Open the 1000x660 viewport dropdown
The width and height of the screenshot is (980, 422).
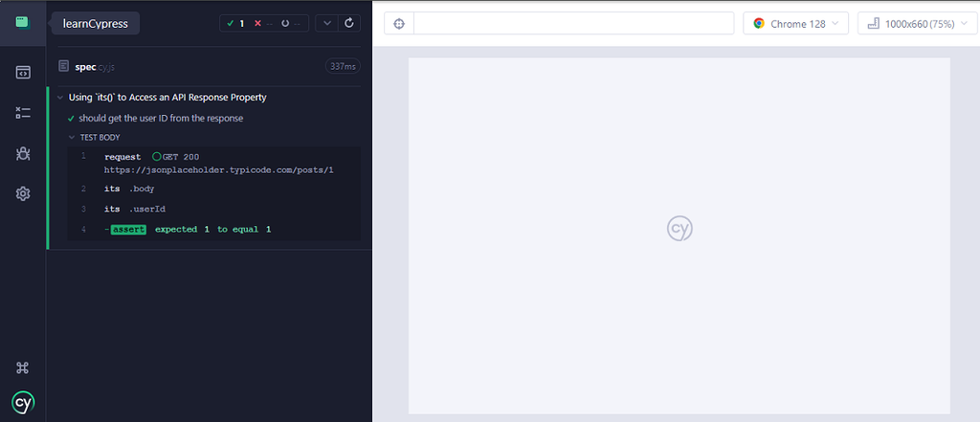coord(917,24)
